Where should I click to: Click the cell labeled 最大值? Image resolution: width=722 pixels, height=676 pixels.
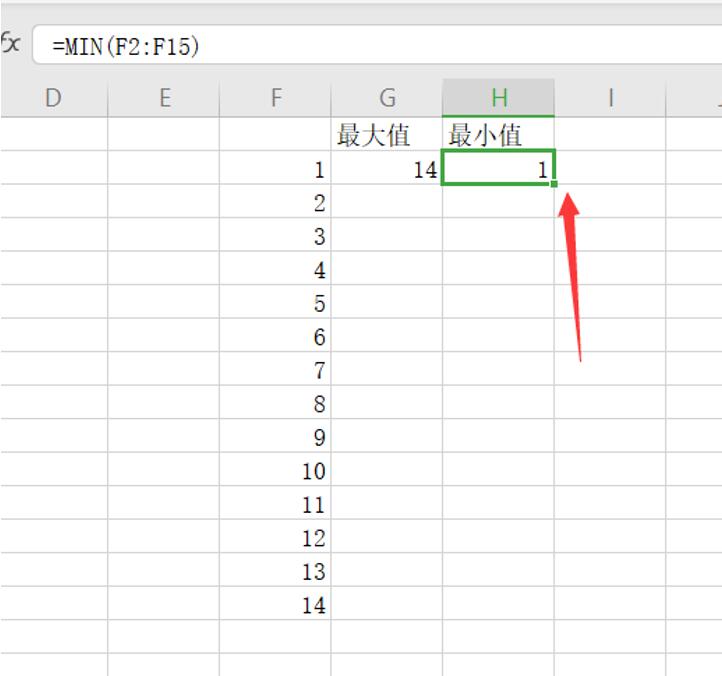[x=387, y=134]
